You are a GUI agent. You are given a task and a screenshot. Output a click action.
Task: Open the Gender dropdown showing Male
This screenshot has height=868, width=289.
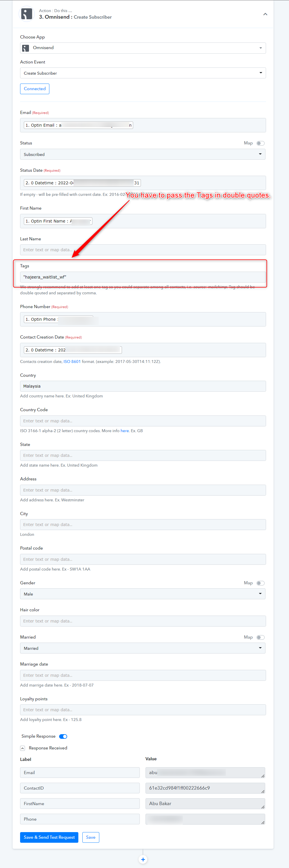tap(143, 594)
